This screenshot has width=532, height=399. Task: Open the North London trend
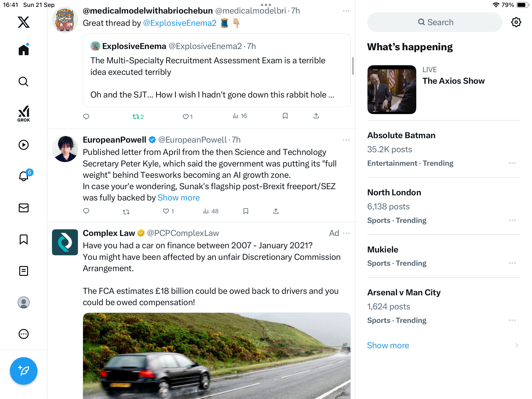394,193
